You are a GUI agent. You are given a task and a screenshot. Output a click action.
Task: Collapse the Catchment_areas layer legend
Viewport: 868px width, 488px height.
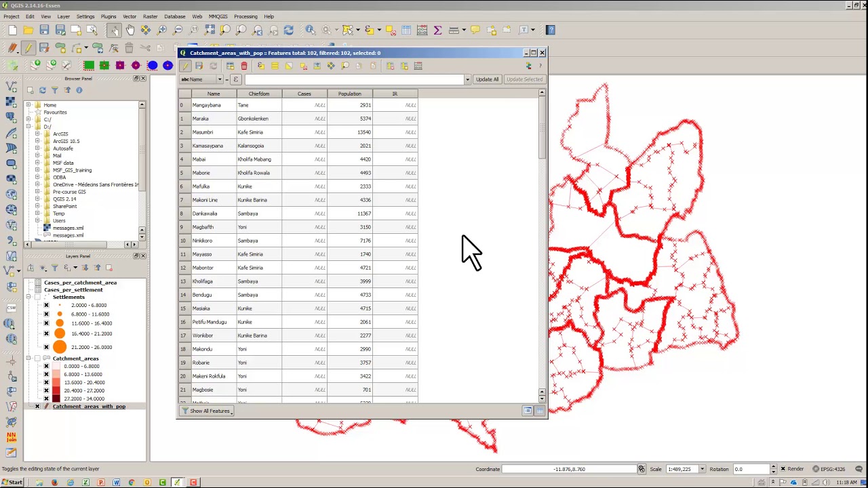[28, 359]
